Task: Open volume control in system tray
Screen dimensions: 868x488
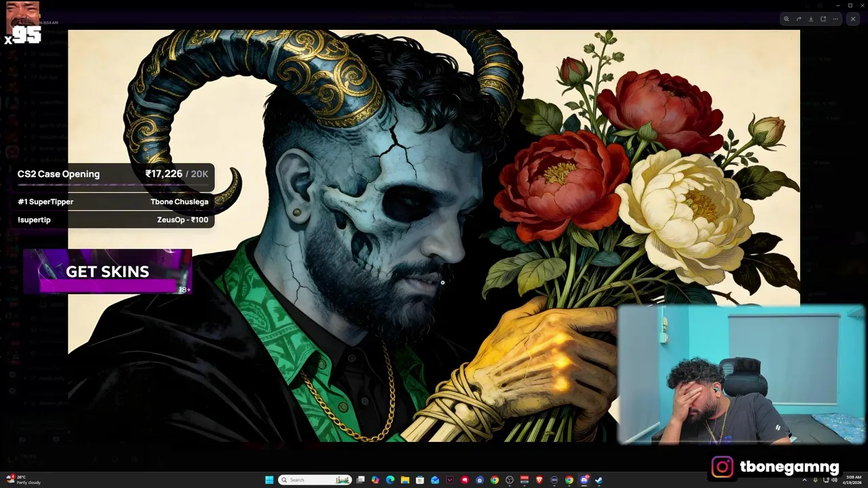Action: tap(835, 480)
